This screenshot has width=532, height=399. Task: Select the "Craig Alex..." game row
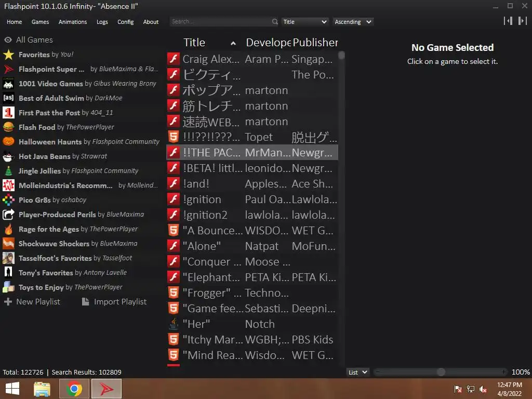pos(252,59)
